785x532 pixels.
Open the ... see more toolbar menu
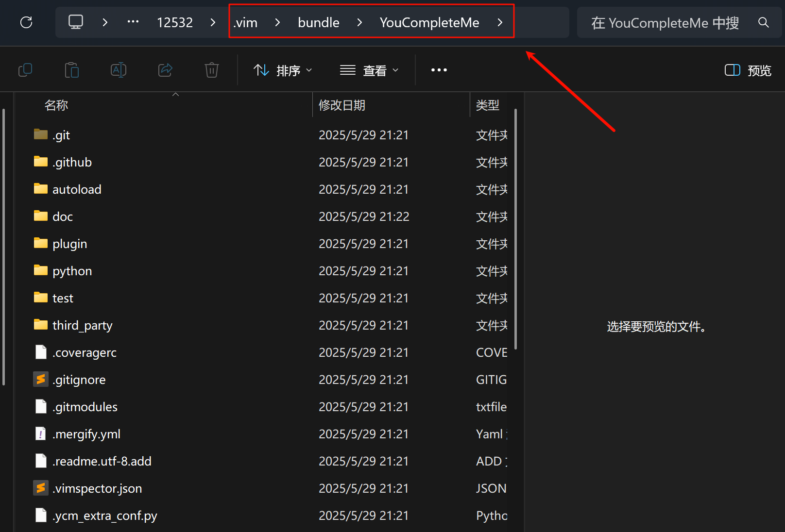[x=439, y=70]
